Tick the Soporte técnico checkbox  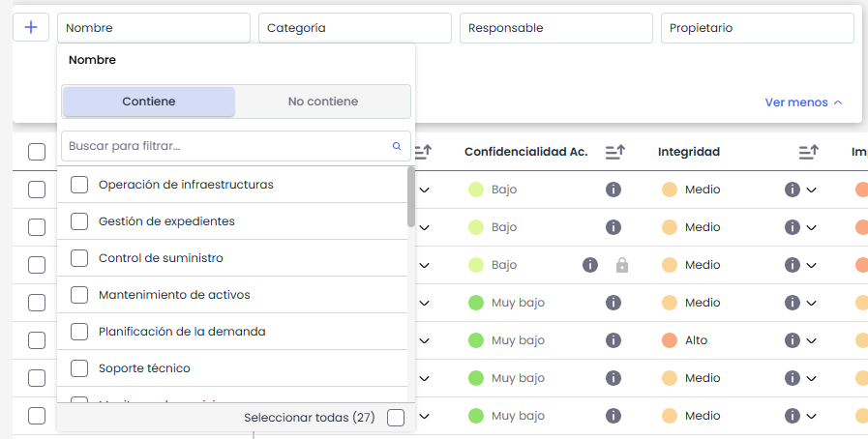click(80, 368)
